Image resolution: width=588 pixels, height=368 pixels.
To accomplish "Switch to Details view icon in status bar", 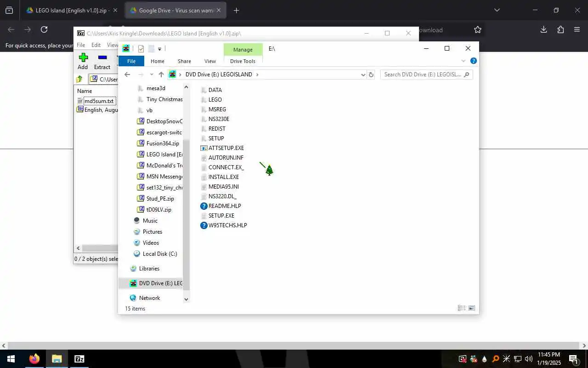I will tap(462, 308).
